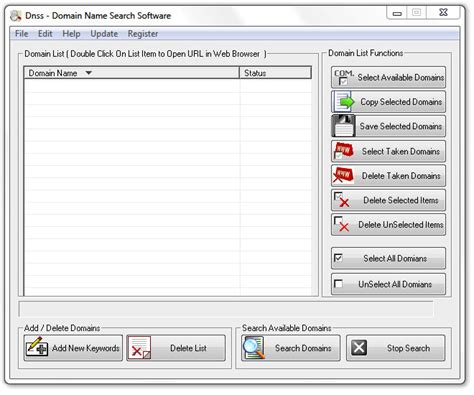Click the empty progress bar below domain list

226,309
